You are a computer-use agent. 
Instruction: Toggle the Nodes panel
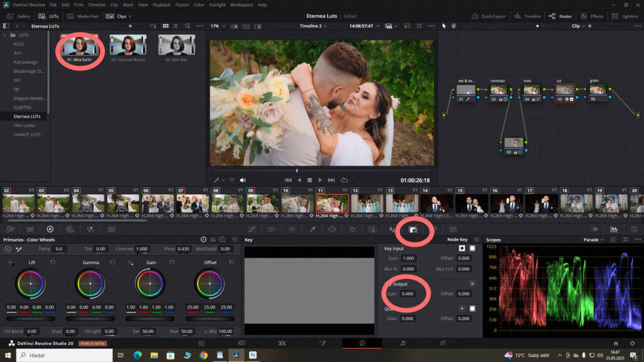click(560, 16)
